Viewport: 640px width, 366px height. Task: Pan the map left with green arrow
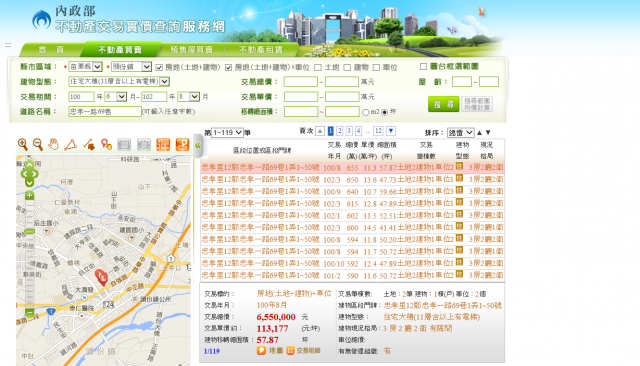click(x=24, y=174)
